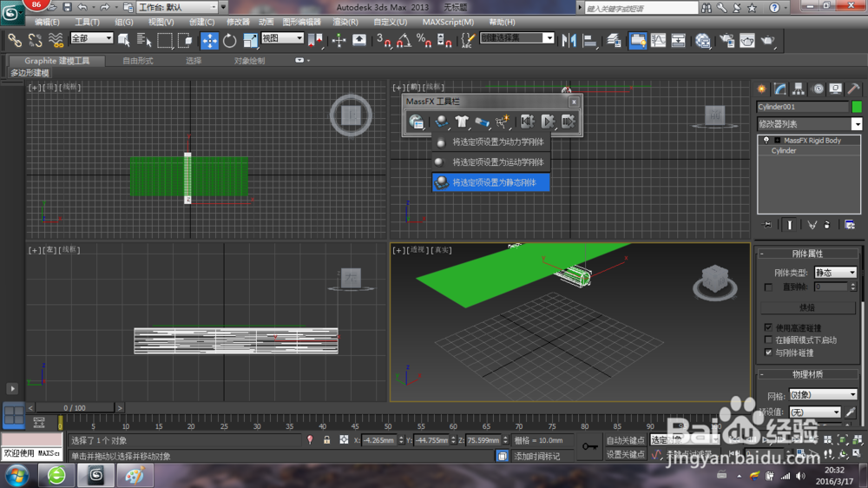Open the Hierarchy command panel tab
This screenshot has width=868, height=488.
pyautogui.click(x=799, y=89)
